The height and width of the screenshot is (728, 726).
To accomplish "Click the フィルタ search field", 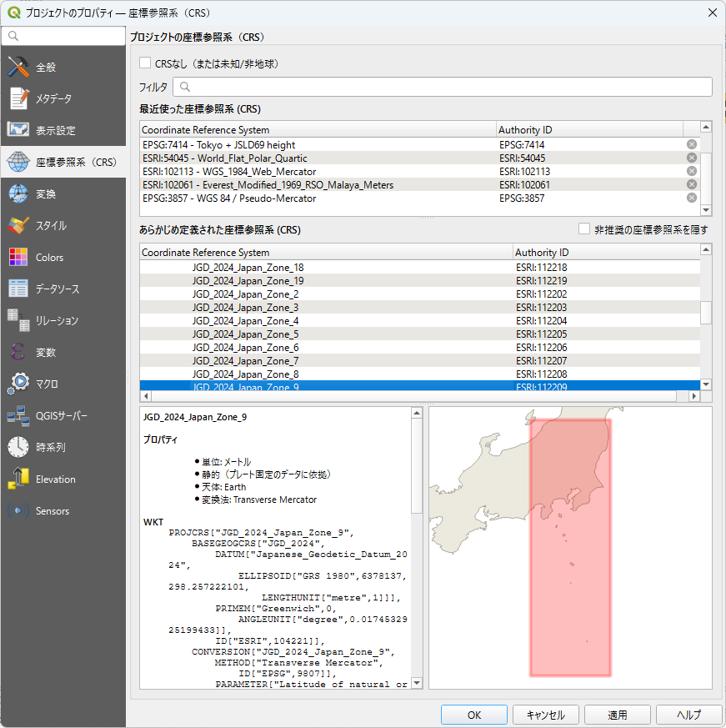I will tap(443, 87).
